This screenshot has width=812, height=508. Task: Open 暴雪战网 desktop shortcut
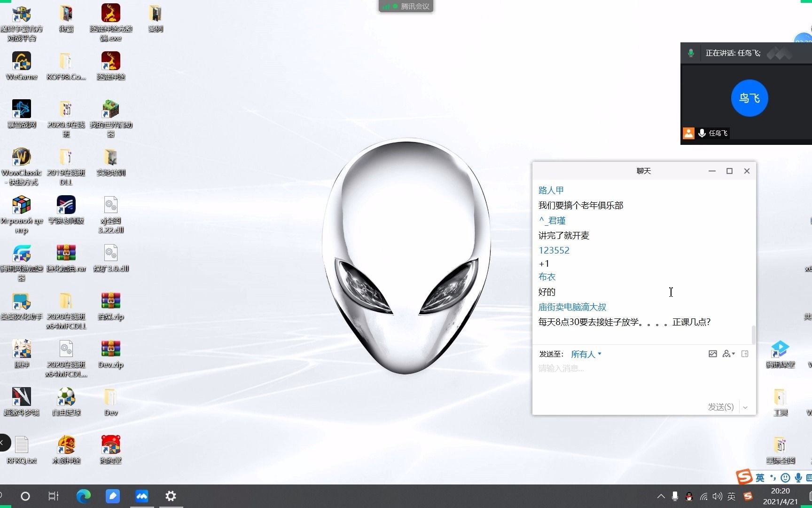(x=22, y=114)
